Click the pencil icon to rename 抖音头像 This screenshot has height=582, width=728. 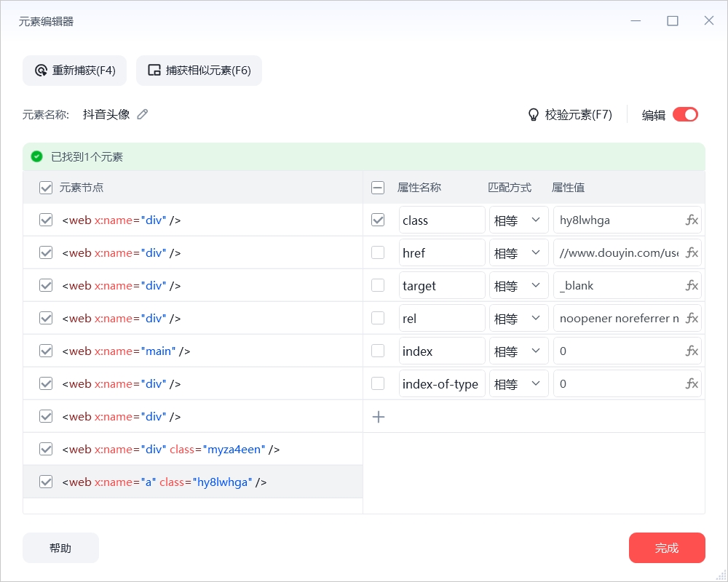(x=143, y=114)
